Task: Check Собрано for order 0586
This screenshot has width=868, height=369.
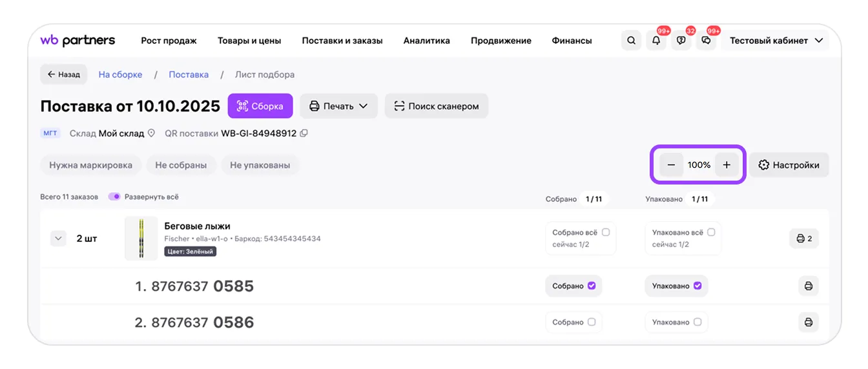Action: coord(592,322)
